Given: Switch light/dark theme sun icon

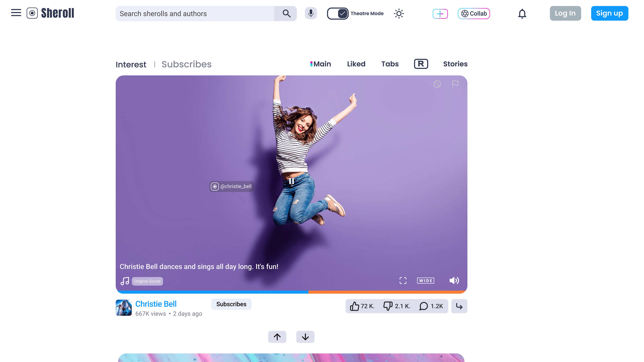Looking at the screenshot, I should tap(399, 14).
